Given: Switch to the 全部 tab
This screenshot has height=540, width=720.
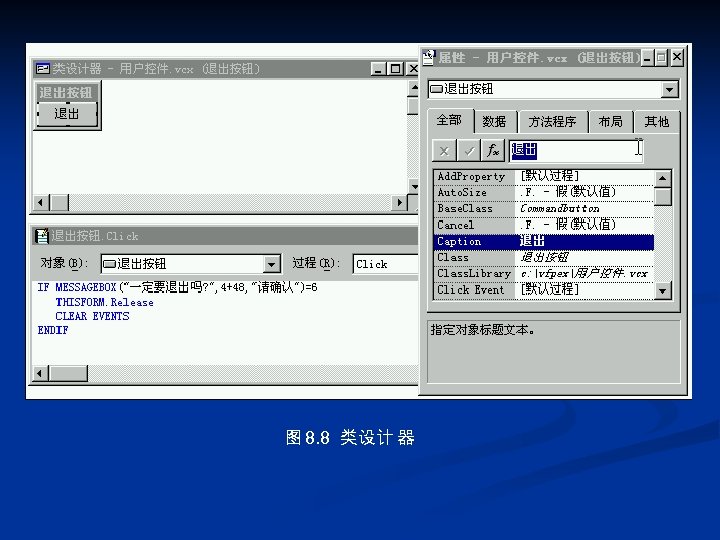Looking at the screenshot, I should coord(449,120).
